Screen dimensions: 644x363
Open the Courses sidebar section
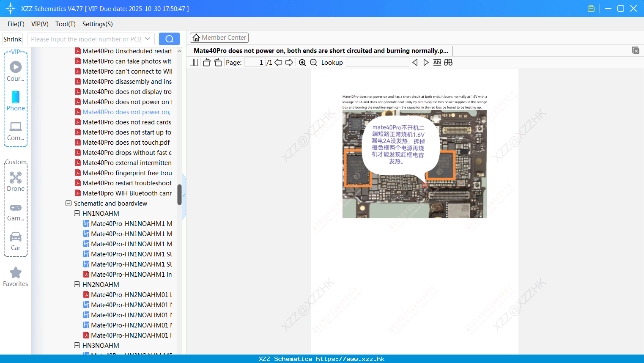16,71
